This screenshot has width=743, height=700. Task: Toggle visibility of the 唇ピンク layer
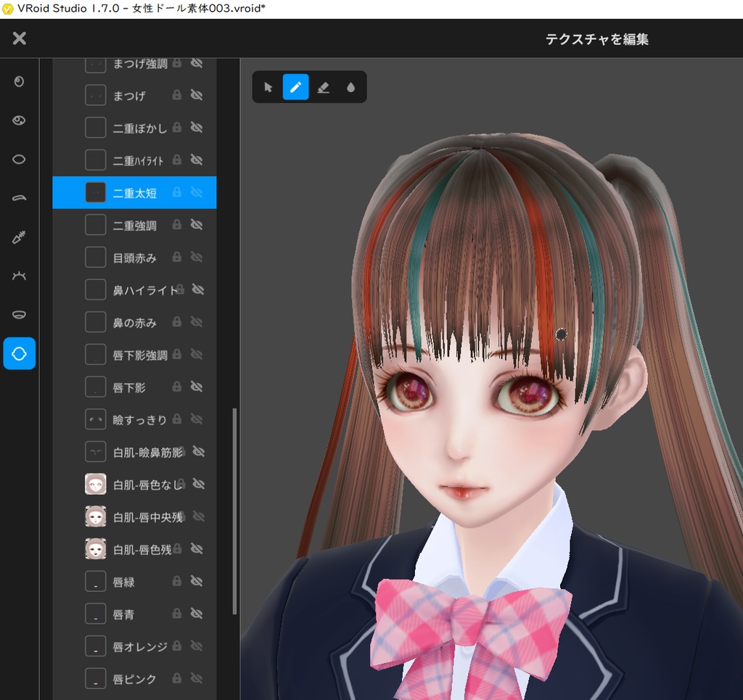click(196, 678)
